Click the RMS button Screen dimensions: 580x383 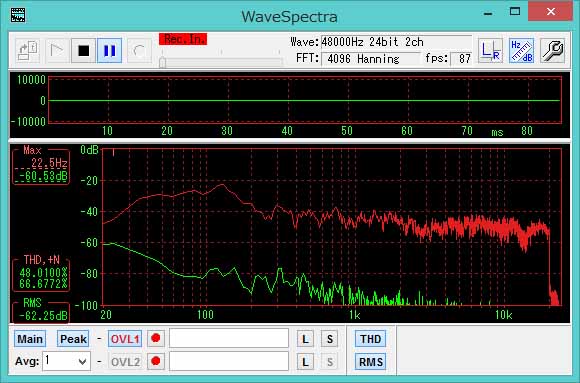[x=371, y=362]
